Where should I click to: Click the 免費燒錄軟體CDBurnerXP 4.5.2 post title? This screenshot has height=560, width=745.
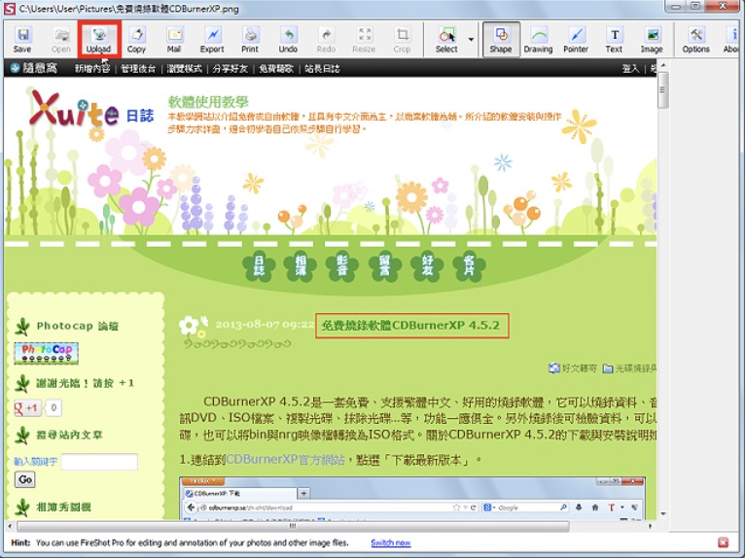(x=411, y=326)
